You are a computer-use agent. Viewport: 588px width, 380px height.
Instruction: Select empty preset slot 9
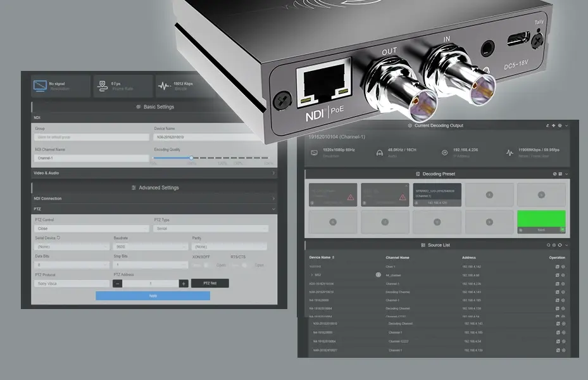click(489, 222)
